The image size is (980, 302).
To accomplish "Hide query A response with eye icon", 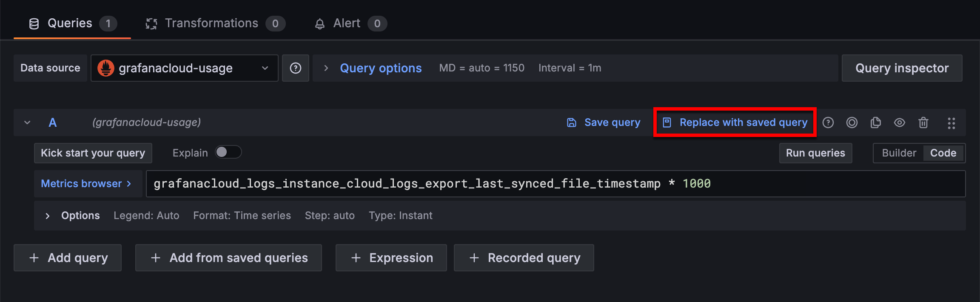I will tap(899, 123).
